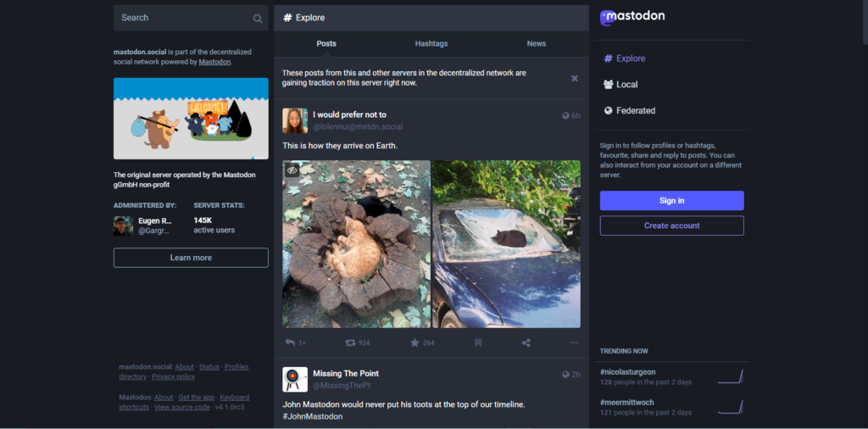Viewport: 868px width, 429px height.
Task: Click the 2h globe timestamp icon
Action: (x=565, y=375)
